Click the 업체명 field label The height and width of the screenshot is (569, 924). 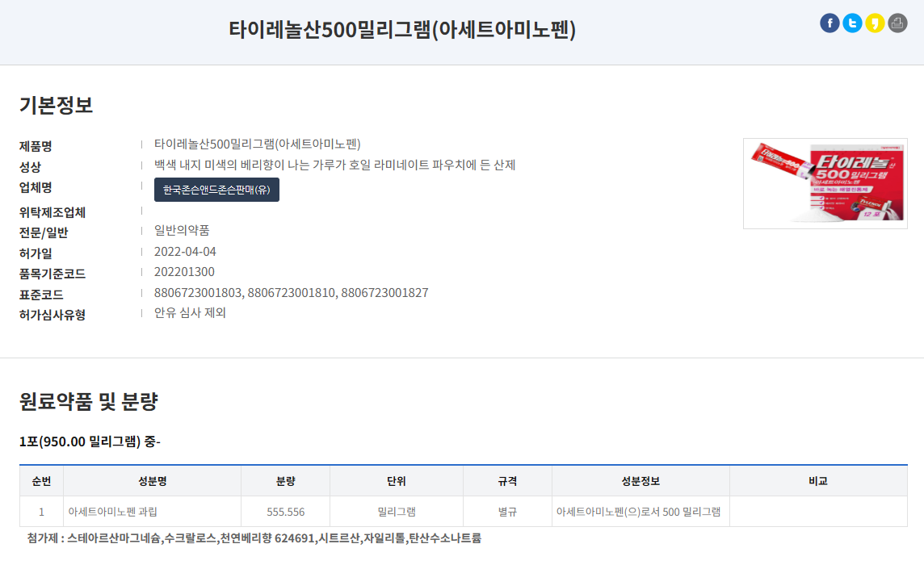pyautogui.click(x=36, y=187)
